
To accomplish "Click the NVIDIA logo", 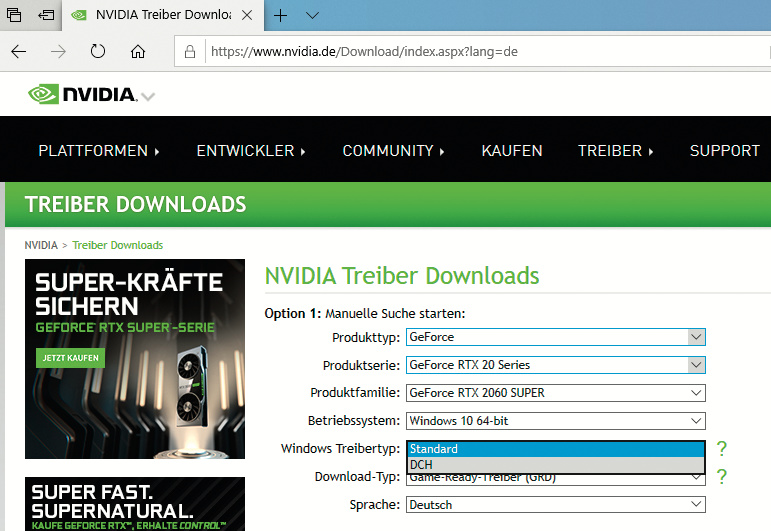I will (x=82, y=94).
